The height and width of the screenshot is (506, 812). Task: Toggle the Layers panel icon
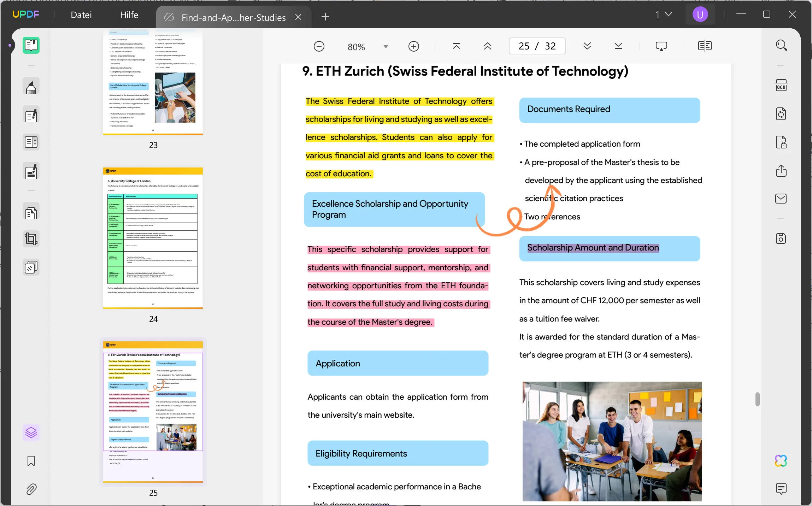[31, 432]
